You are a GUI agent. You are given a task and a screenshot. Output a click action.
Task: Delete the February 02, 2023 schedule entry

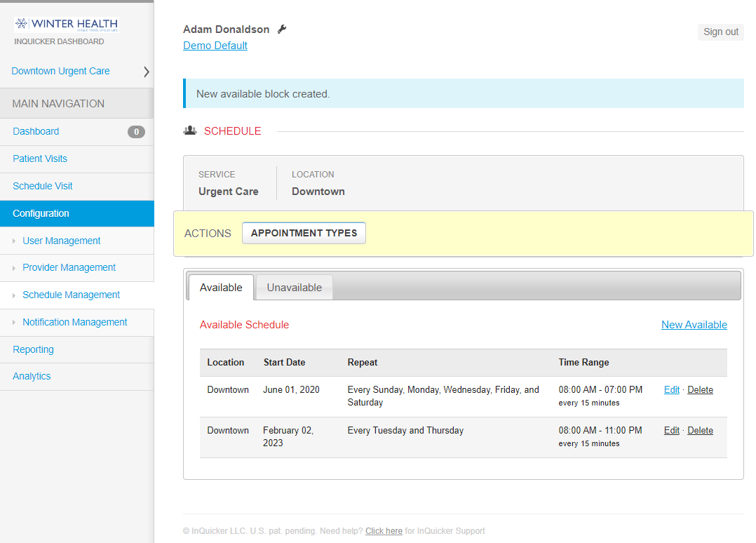(x=700, y=430)
